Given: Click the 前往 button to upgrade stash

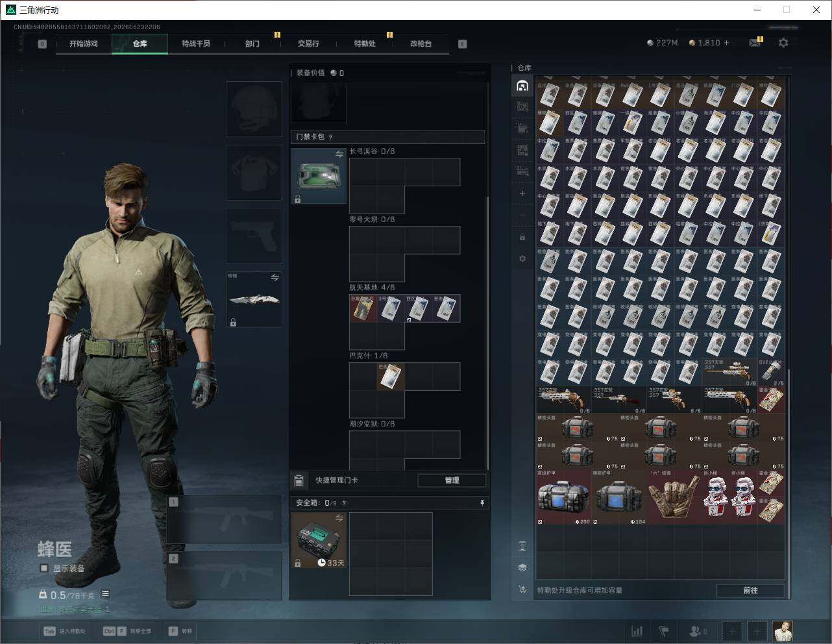Looking at the screenshot, I should pyautogui.click(x=750, y=590).
